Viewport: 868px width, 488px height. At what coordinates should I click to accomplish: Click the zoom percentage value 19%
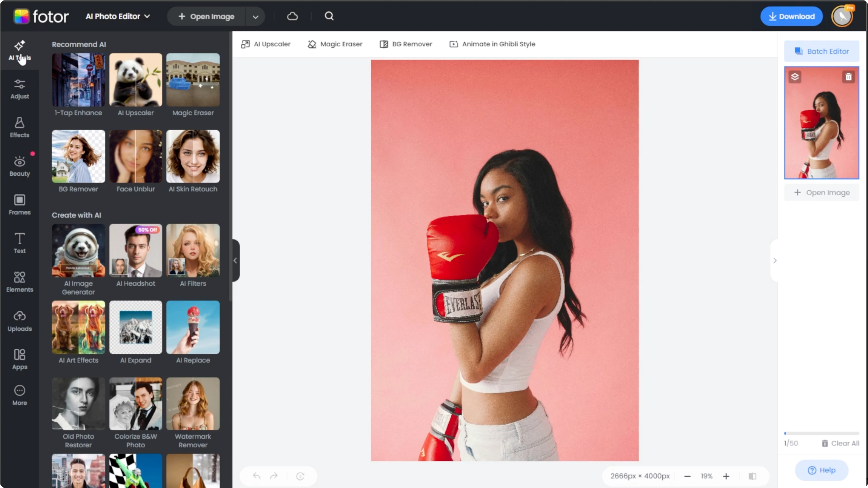(x=707, y=476)
